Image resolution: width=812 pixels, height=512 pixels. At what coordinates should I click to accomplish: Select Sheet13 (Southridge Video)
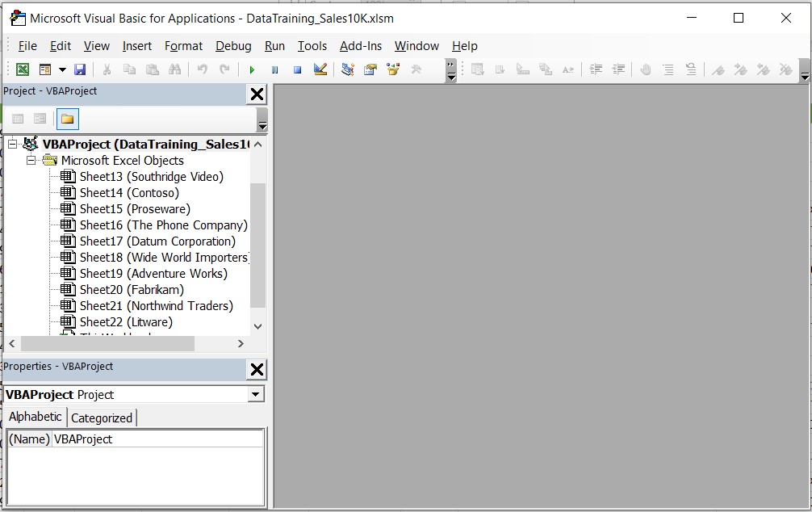tap(151, 177)
